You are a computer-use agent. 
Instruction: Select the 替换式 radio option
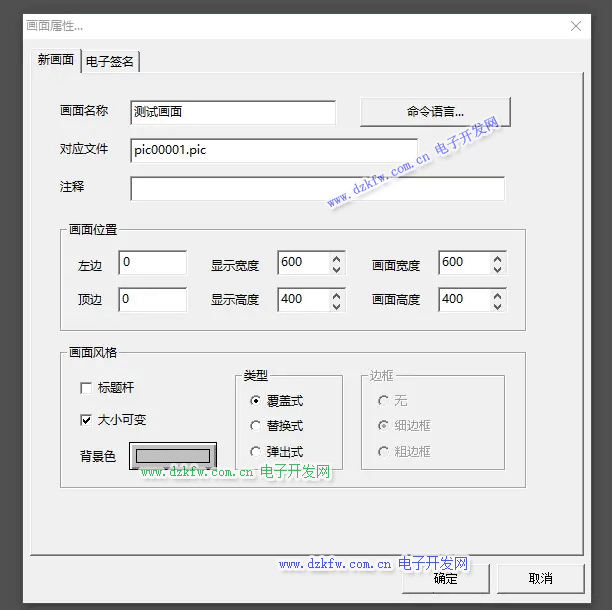(256, 426)
